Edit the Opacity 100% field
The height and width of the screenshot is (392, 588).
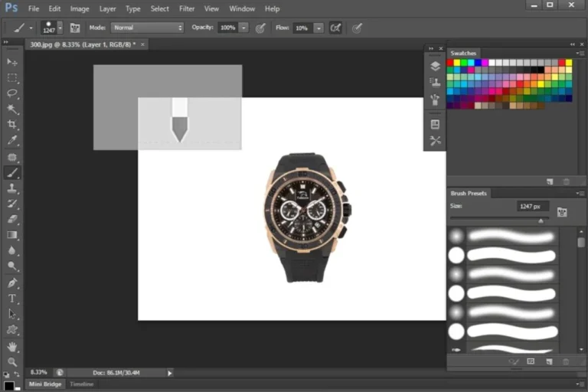pyautogui.click(x=227, y=28)
